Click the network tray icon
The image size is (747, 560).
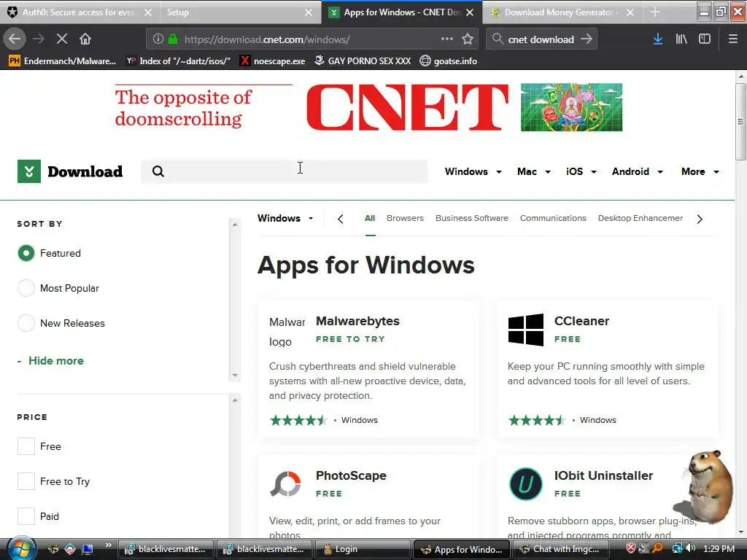pyautogui.click(x=677, y=548)
